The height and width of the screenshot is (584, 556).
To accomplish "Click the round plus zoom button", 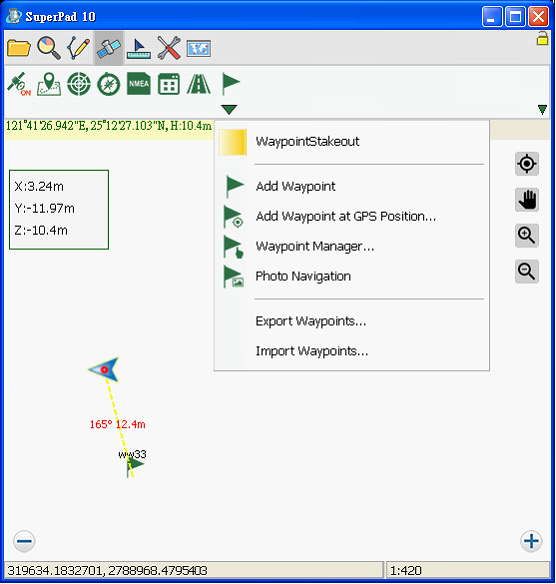I will (531, 541).
